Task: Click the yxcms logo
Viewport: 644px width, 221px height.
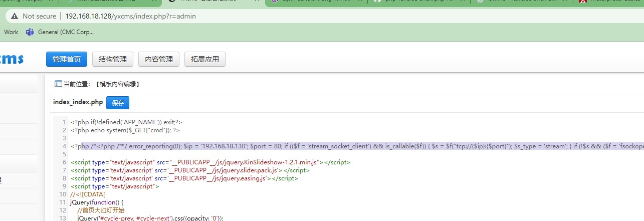Action: point(12,59)
